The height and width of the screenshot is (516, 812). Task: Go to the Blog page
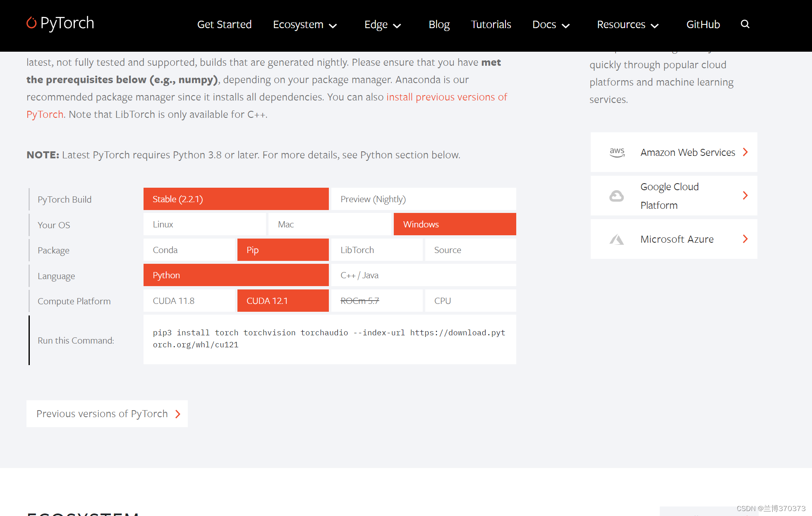[x=439, y=25]
